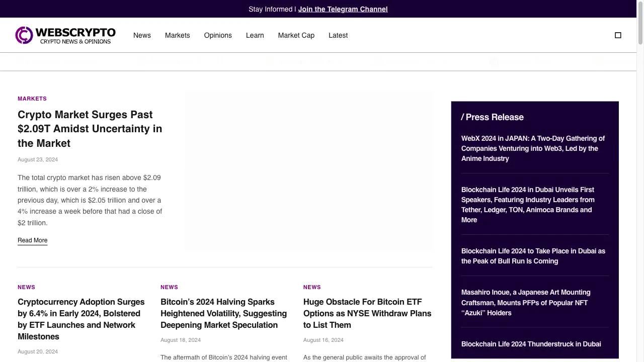644x362 pixels.
Task: Open the Latest menu item
Action: click(338, 35)
